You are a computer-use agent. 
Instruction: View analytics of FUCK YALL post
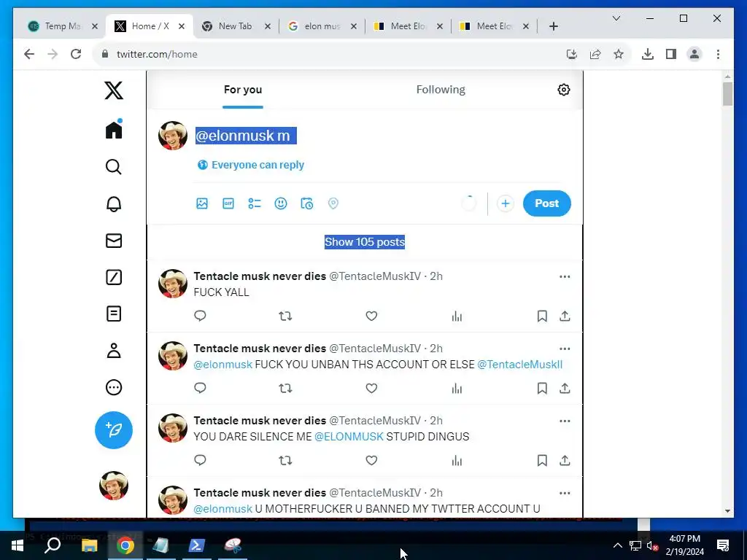pyautogui.click(x=457, y=316)
